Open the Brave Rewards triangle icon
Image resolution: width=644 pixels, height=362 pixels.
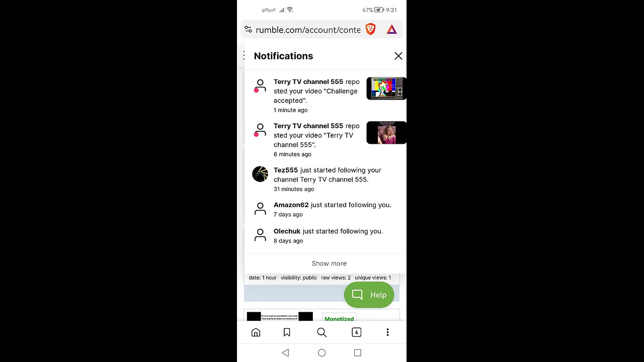pos(391,30)
